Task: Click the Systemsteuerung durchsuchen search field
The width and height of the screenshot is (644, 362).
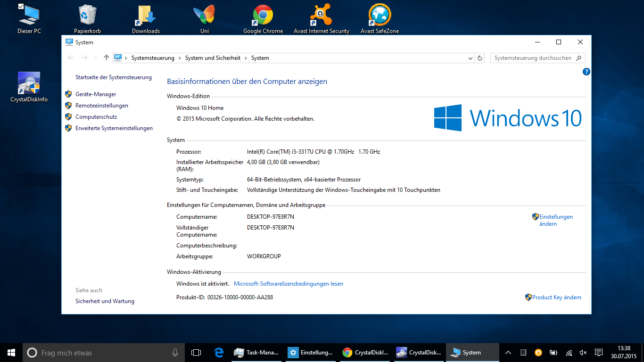Action: [533, 58]
